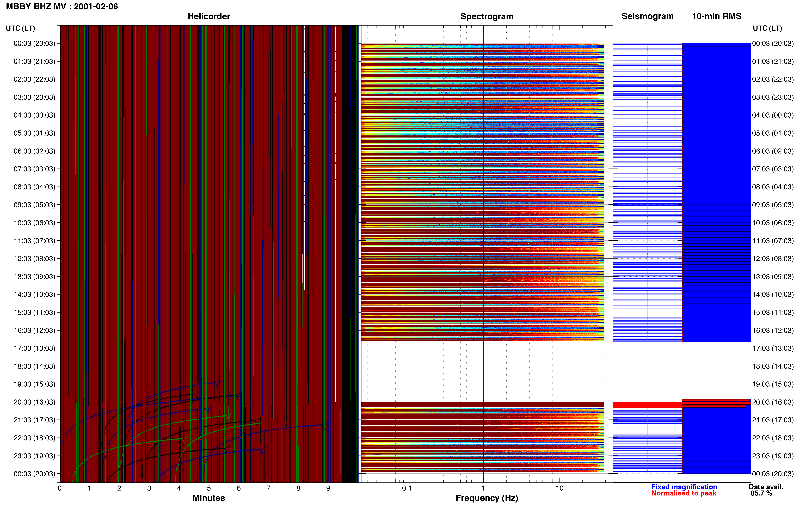The image size is (812, 508).
Task: Select the Seismogram column title
Action: coord(647,16)
